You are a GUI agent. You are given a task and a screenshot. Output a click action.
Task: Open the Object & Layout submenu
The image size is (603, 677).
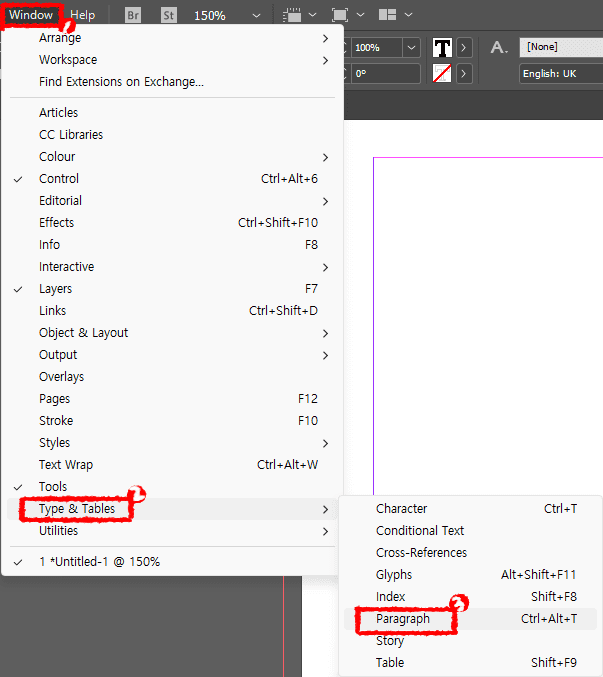tap(172, 333)
